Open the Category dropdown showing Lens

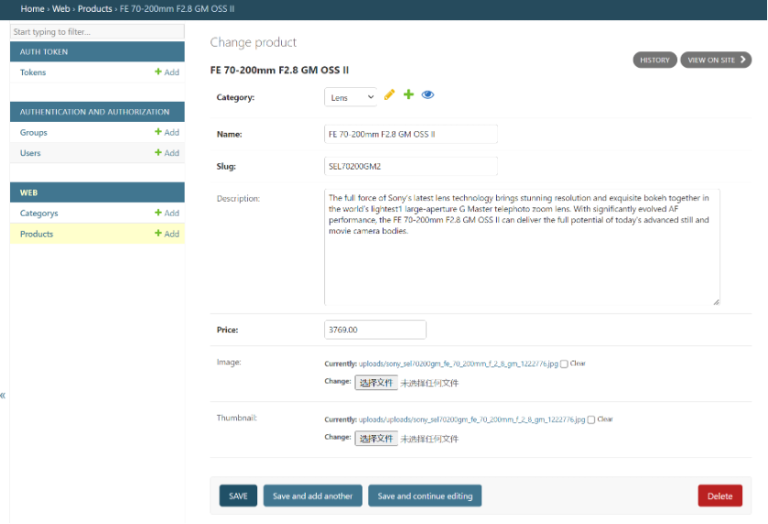(350, 97)
